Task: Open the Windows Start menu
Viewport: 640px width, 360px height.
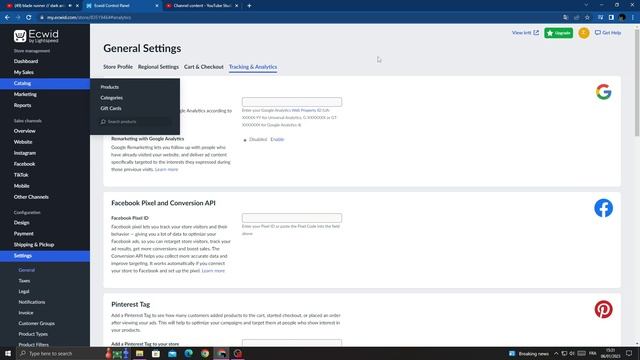Action: coord(8,353)
